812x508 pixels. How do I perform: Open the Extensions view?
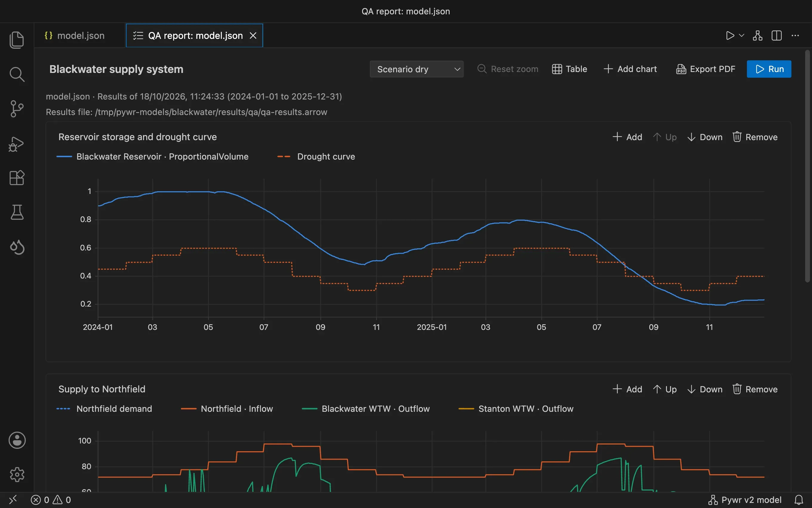click(x=17, y=178)
